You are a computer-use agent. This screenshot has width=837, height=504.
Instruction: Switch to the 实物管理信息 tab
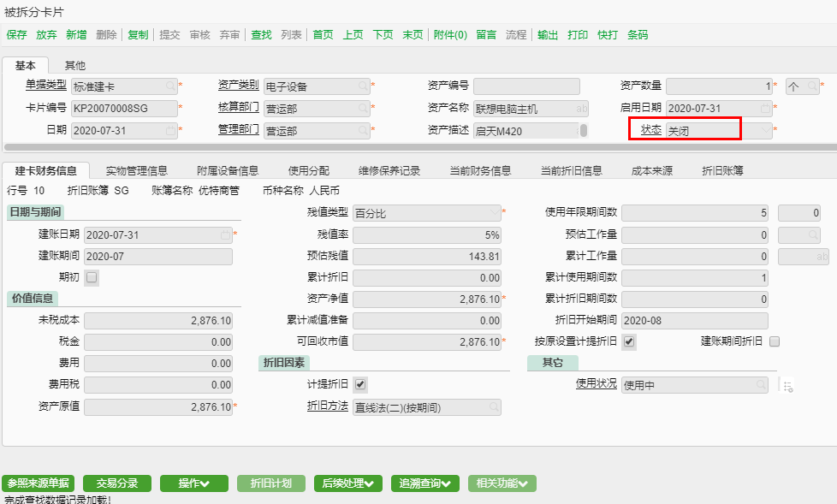coord(137,170)
